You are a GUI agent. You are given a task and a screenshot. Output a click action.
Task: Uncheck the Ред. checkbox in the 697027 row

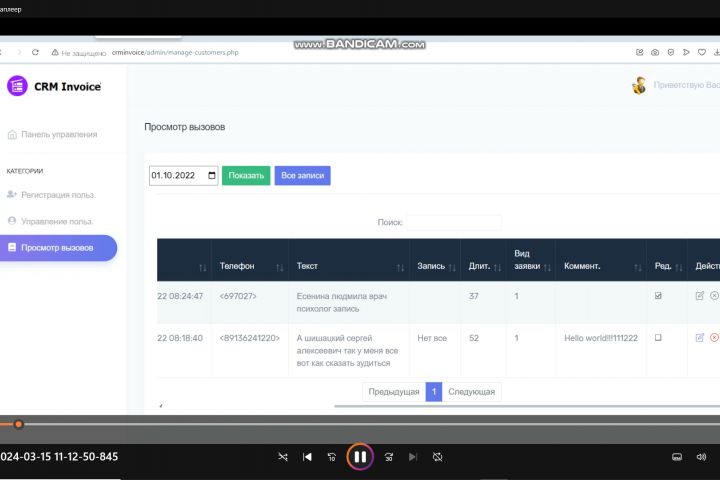pos(658,296)
